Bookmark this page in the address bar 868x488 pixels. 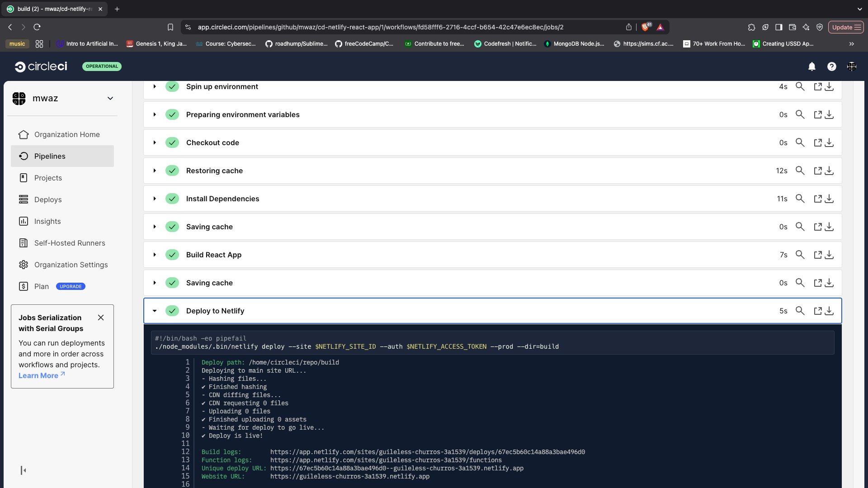pyautogui.click(x=170, y=27)
